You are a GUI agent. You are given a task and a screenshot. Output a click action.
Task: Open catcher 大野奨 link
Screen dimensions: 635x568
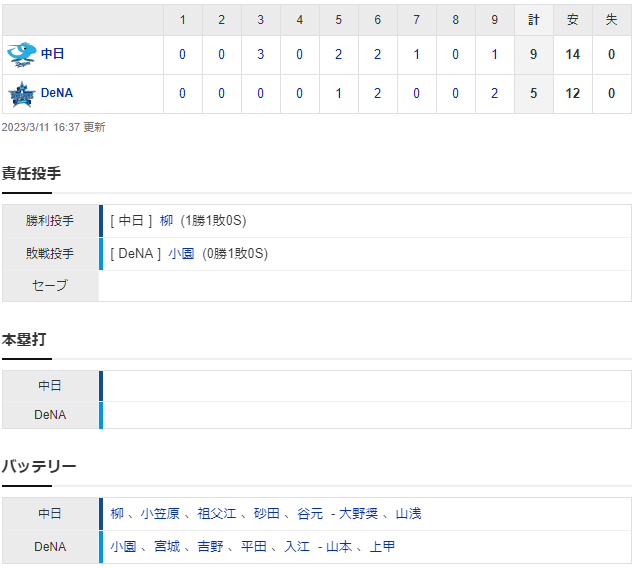(358, 514)
